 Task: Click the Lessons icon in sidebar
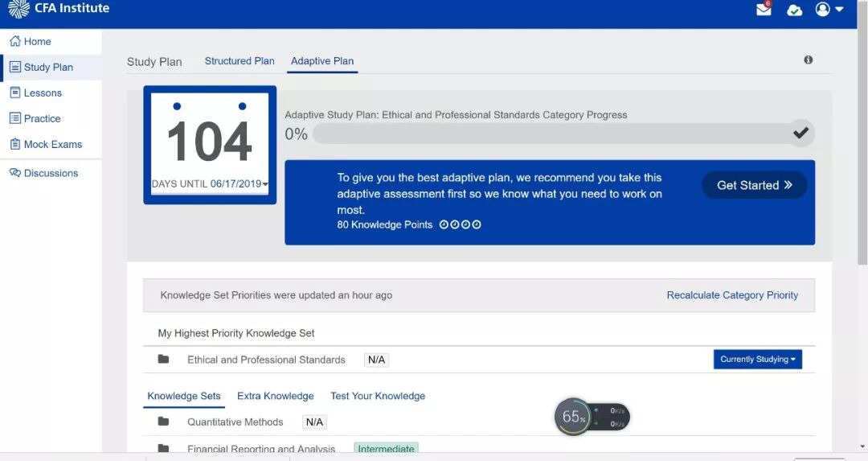click(15, 93)
